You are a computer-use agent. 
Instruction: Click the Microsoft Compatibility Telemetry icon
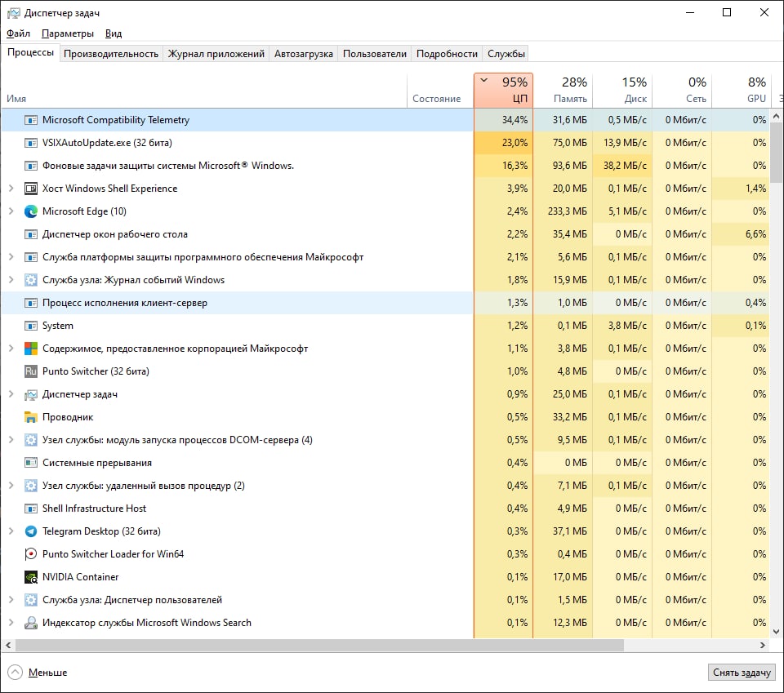click(x=31, y=120)
